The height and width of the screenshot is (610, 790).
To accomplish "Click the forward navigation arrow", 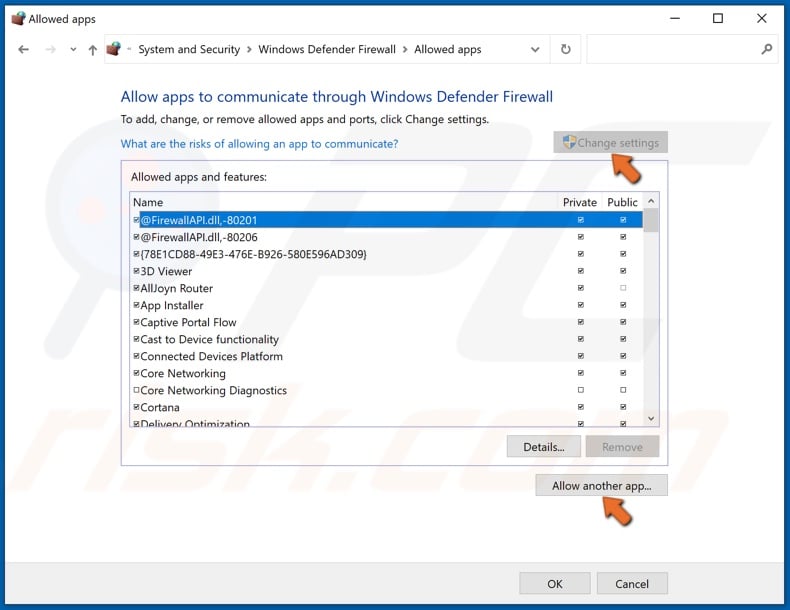I will (50, 49).
